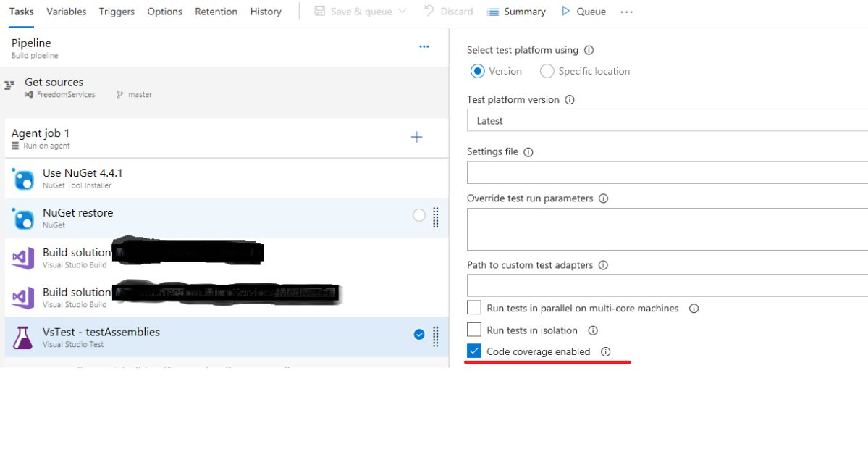
Task: Click the Get sources list icon
Action: click(x=9, y=85)
